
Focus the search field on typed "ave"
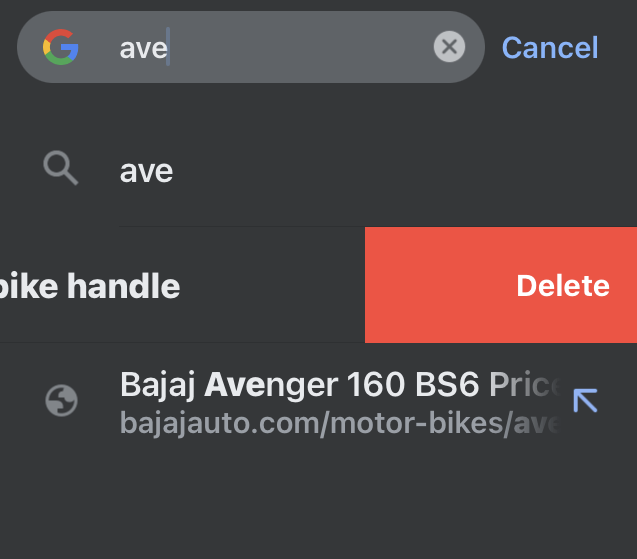[x=143, y=48]
